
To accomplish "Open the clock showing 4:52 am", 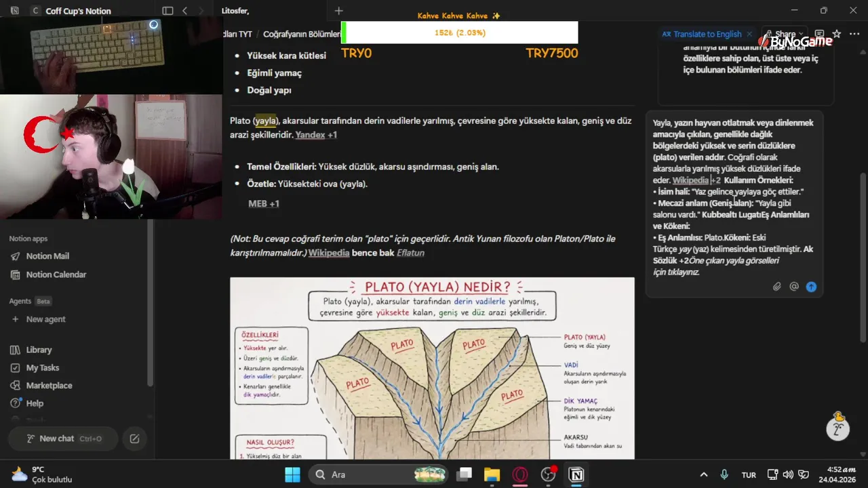I will point(836,474).
